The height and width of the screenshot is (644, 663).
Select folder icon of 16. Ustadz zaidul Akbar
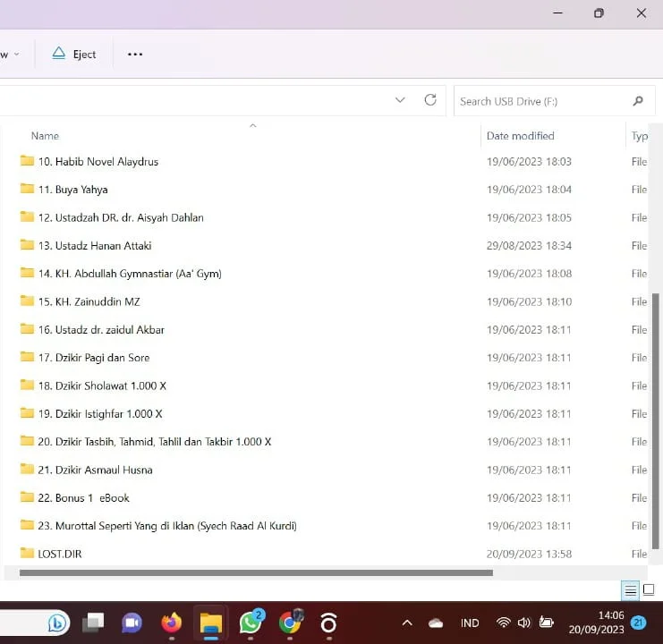(27, 329)
